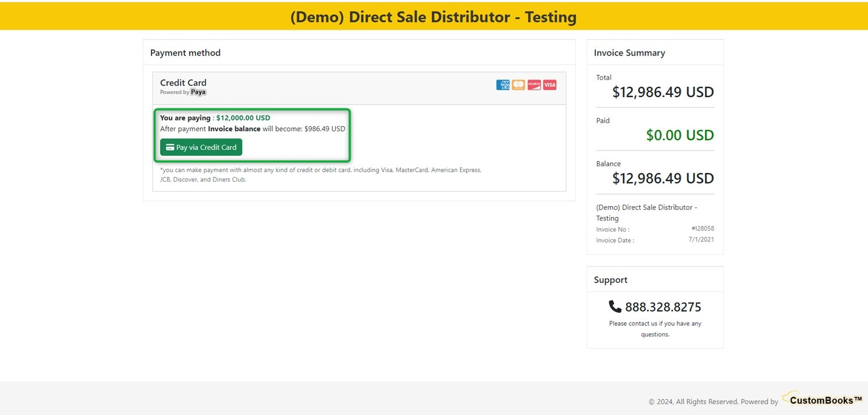
Task: Click the Paya logo under Credit Card
Action: (x=198, y=92)
